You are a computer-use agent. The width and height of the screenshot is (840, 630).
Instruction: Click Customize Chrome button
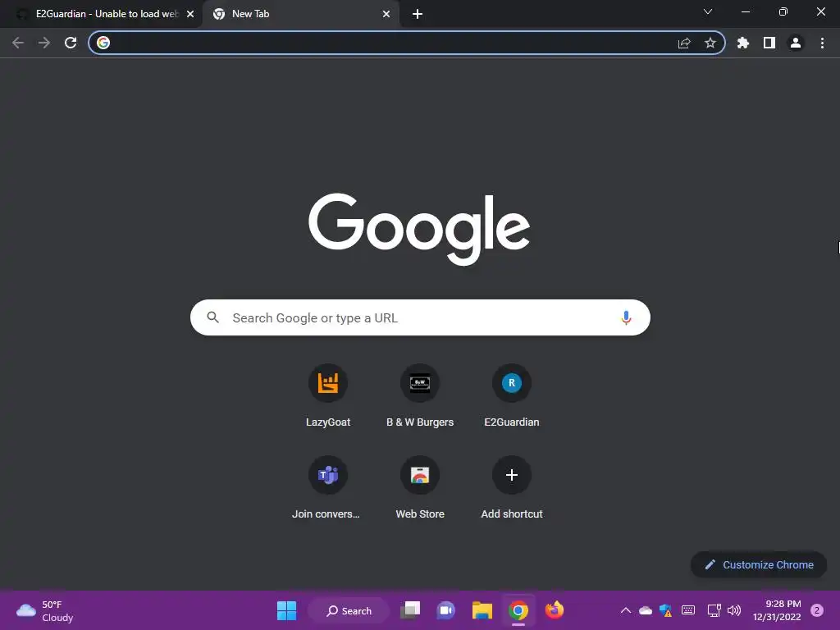point(759,564)
